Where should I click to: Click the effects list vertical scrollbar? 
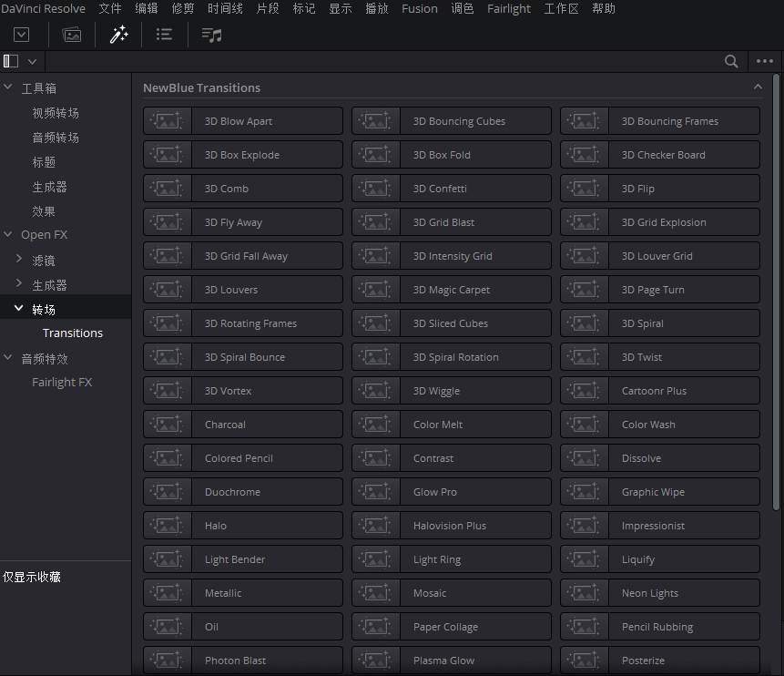pos(776,292)
